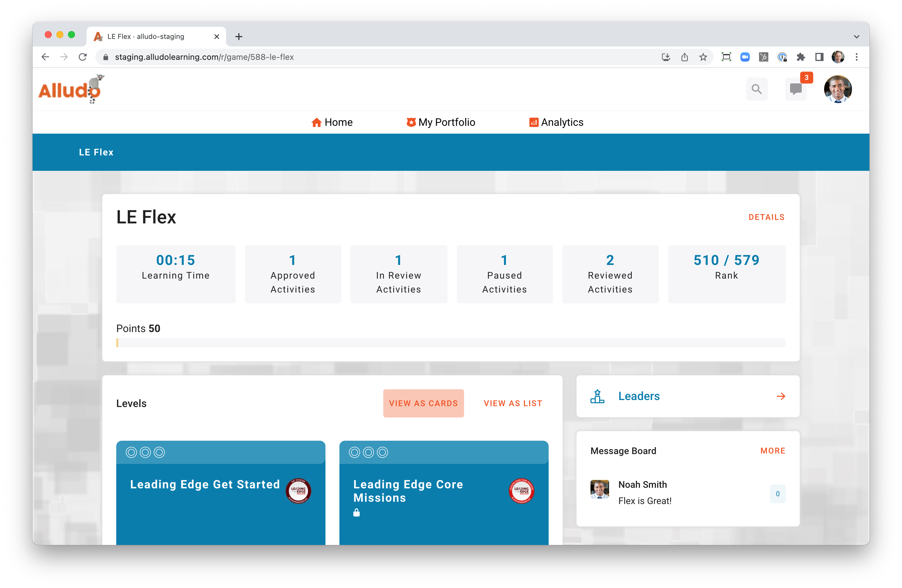Image resolution: width=902 pixels, height=588 pixels.
Task: Click the Leaders podium icon
Action: click(x=597, y=396)
